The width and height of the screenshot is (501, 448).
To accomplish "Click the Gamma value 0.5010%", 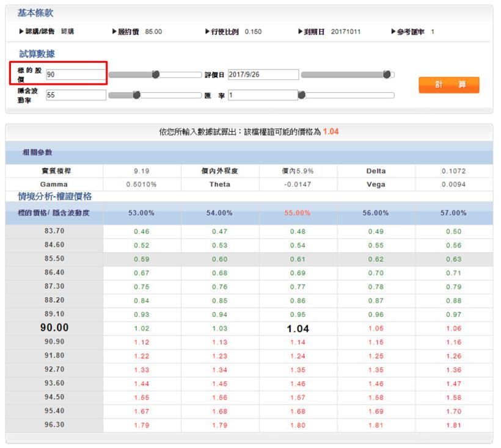I will [141, 184].
